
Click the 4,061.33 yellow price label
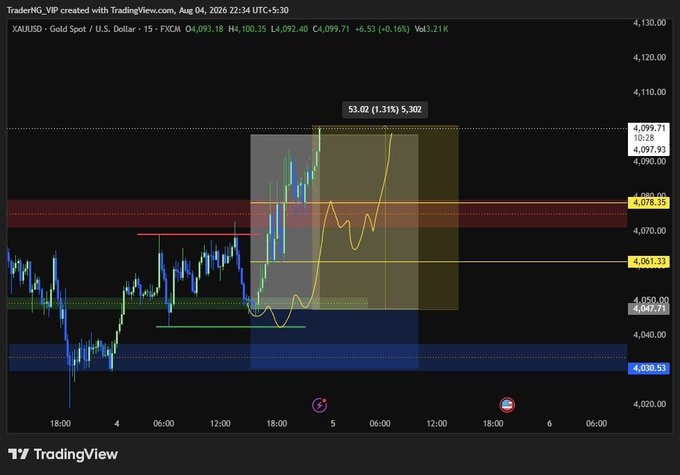pos(649,261)
